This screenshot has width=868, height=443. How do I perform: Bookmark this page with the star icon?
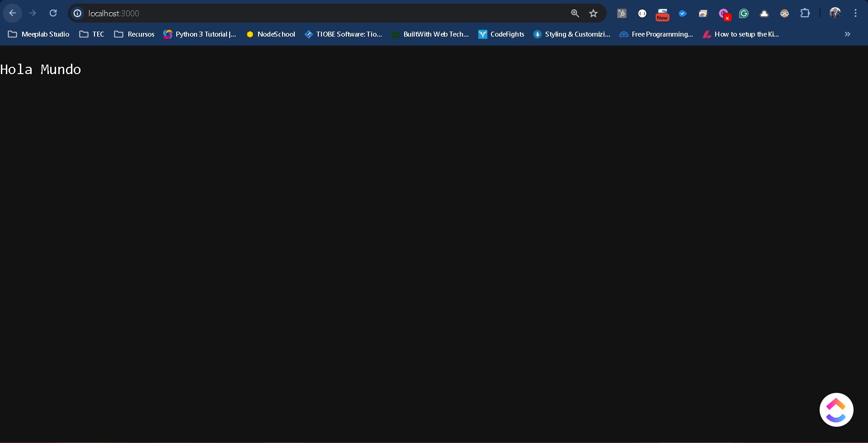(594, 14)
